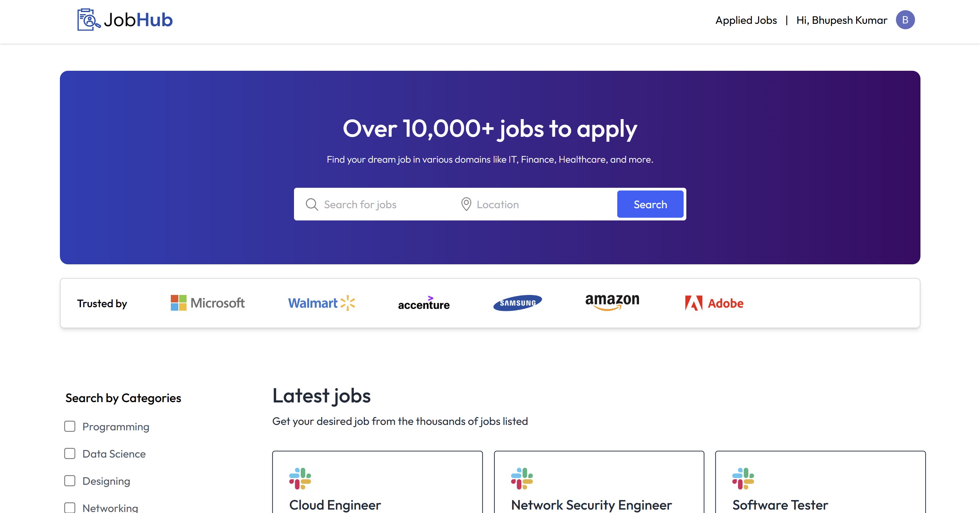
Task: Click the Samsung trusted-by logo
Action: [517, 303]
